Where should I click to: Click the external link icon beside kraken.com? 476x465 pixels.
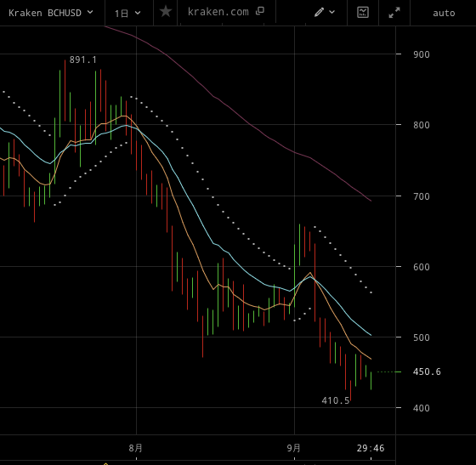pos(260,11)
